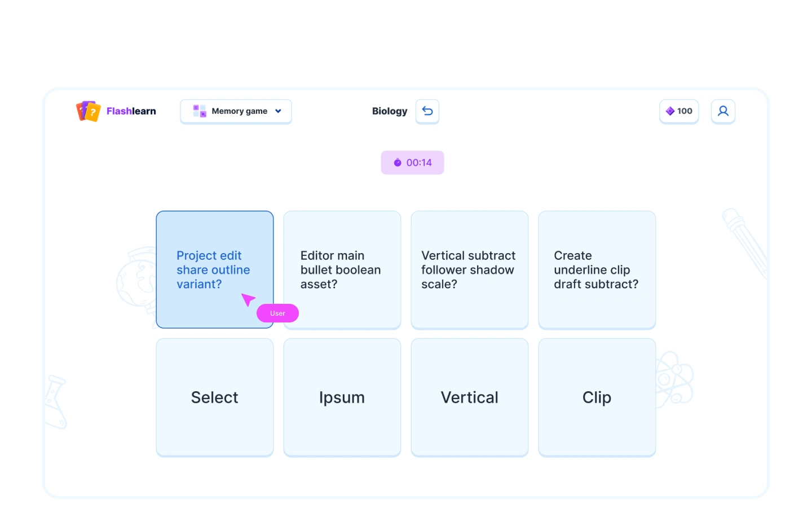This screenshot has height=513, width=812.
Task: Choose the 'Create underline clip draft subtract?' card
Action: [x=597, y=269]
